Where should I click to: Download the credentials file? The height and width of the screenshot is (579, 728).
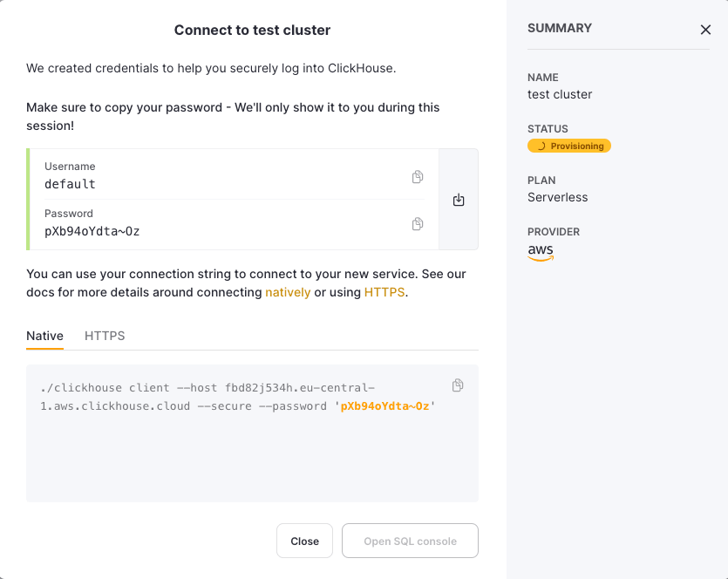(459, 200)
